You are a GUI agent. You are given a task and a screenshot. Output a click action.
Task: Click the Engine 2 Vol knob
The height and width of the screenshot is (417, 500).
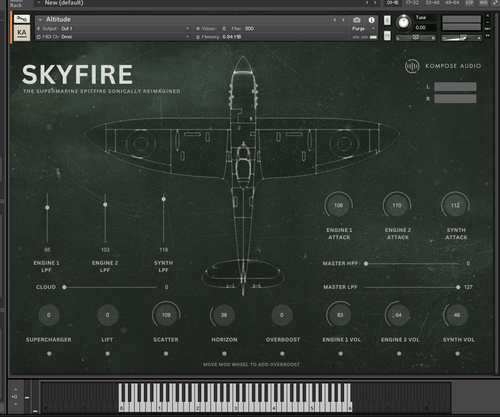398,315
